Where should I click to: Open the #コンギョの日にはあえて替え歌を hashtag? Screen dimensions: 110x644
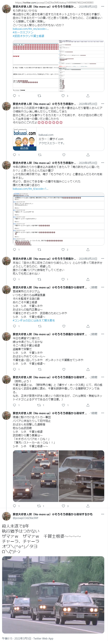click(x=34, y=320)
